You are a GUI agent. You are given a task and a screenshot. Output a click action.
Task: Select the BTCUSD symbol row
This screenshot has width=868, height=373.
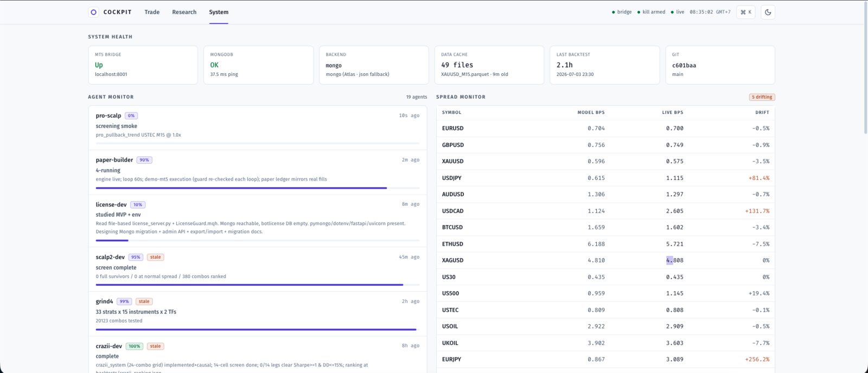click(605, 227)
